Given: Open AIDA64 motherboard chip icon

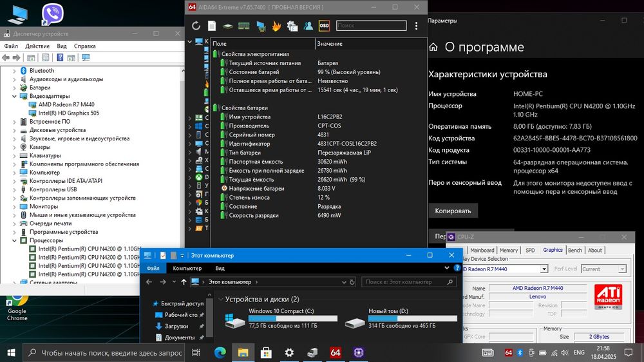Looking at the screenshot, I should 227,26.
